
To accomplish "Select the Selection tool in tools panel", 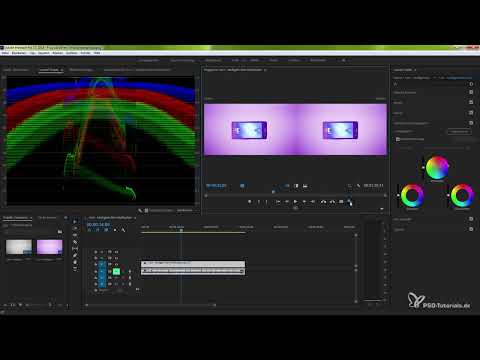I will tap(75, 222).
